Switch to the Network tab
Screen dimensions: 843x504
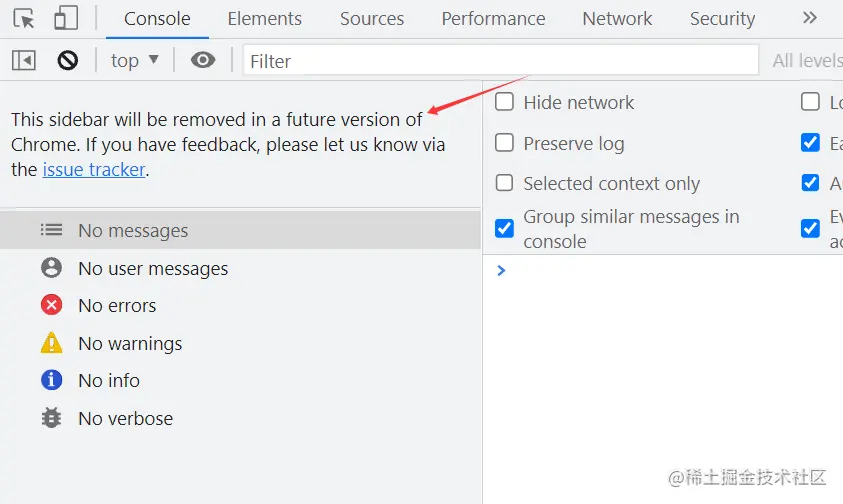[617, 18]
